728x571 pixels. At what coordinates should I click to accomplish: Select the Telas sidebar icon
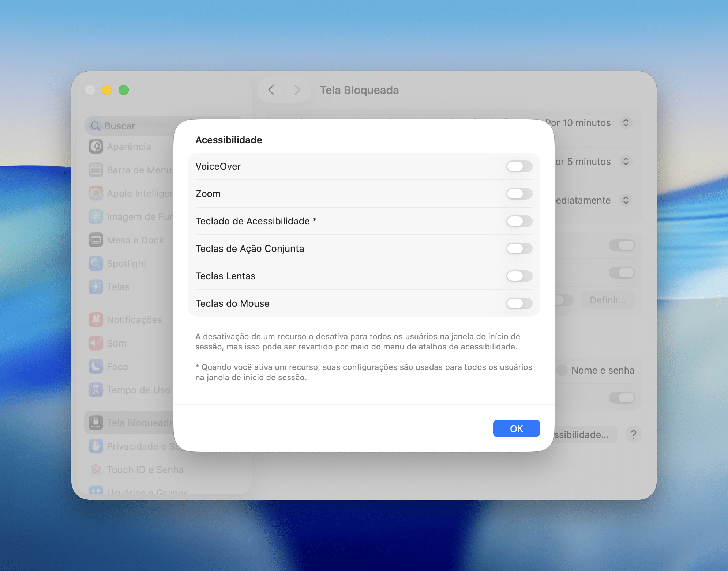point(95,287)
